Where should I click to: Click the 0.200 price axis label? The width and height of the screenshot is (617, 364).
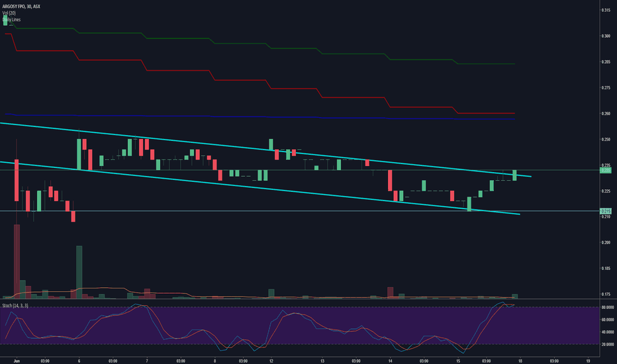coord(606,243)
